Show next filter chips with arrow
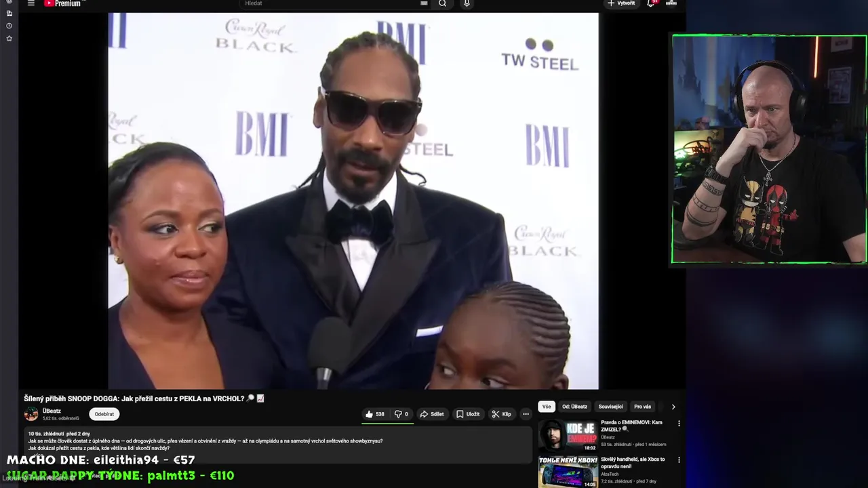 [x=673, y=407]
